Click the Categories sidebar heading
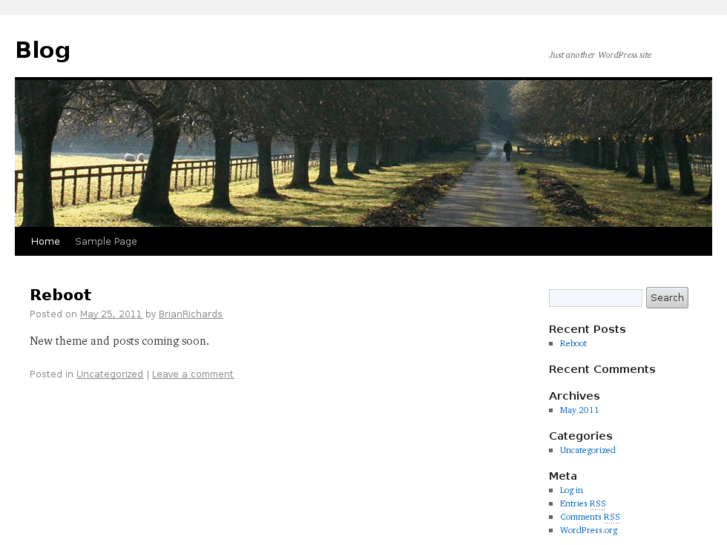 tap(580, 436)
